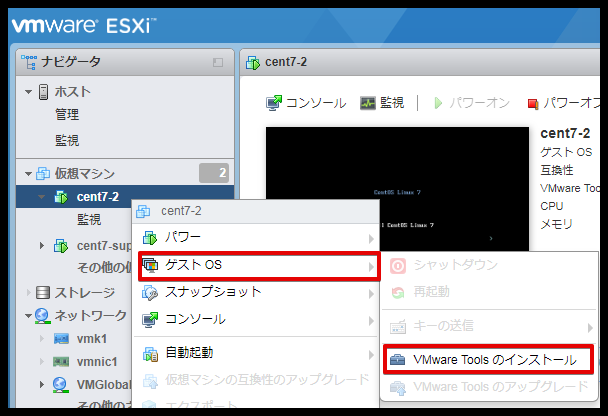
Task: Click the スナップショット icon in context menu
Action: [x=150, y=293]
